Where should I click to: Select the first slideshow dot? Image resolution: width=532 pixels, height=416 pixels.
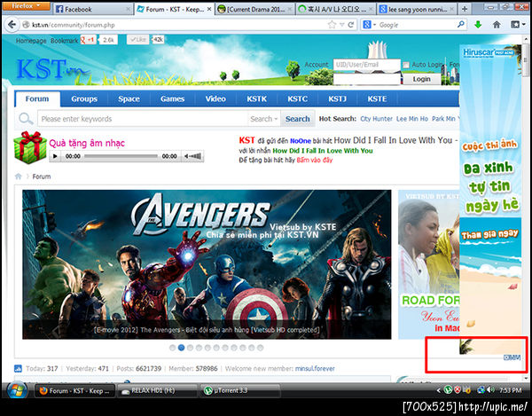pos(172,348)
